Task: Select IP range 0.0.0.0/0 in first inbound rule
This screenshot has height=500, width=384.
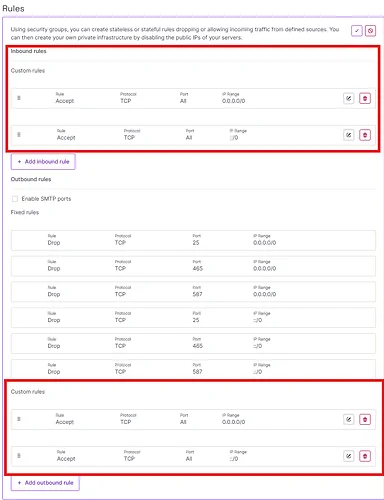Action: coord(233,101)
